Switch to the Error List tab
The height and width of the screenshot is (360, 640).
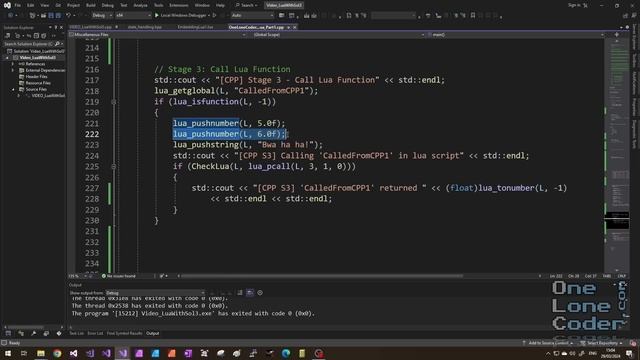(95, 333)
